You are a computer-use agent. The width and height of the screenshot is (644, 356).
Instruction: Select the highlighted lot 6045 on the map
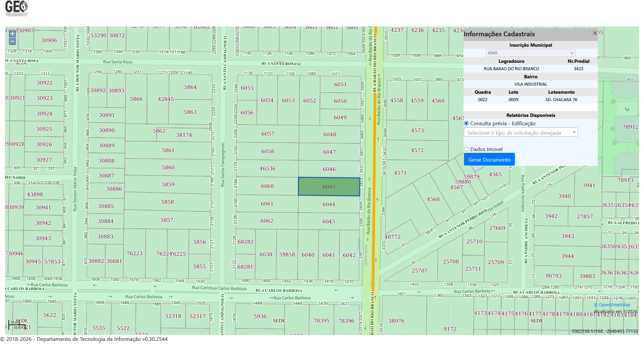coord(329,186)
